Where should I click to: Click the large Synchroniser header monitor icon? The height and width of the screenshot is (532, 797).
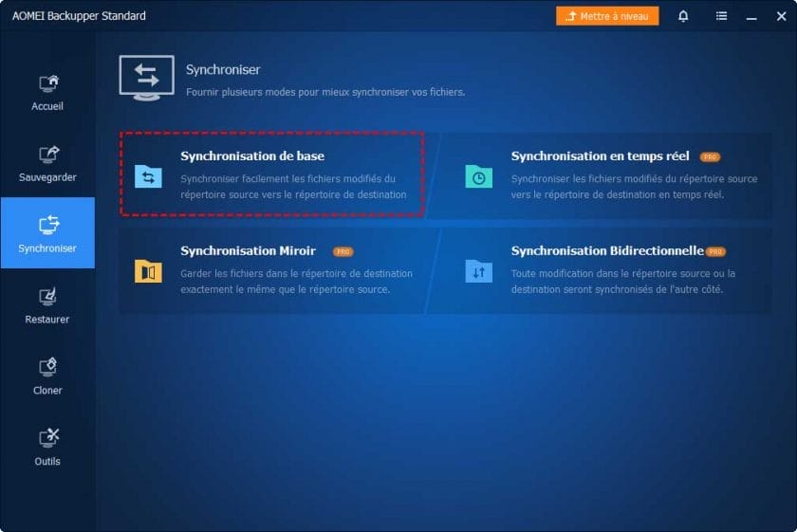pos(146,77)
